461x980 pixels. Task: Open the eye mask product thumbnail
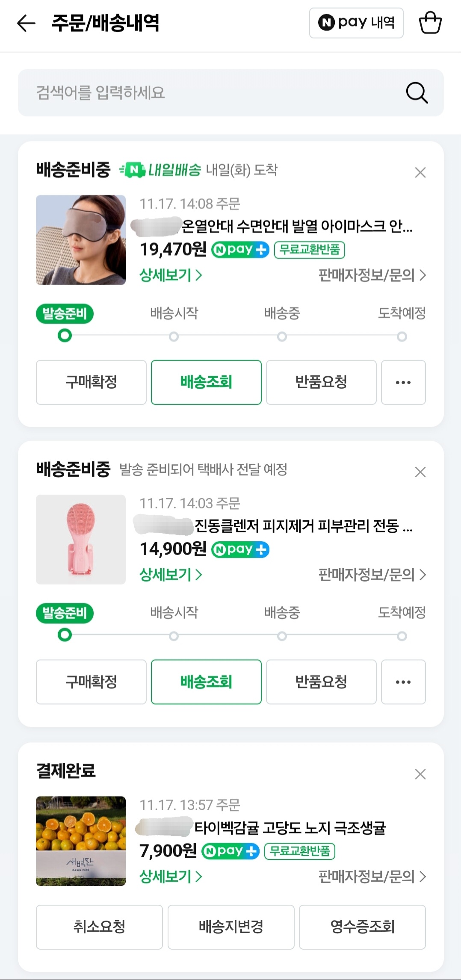tap(81, 240)
